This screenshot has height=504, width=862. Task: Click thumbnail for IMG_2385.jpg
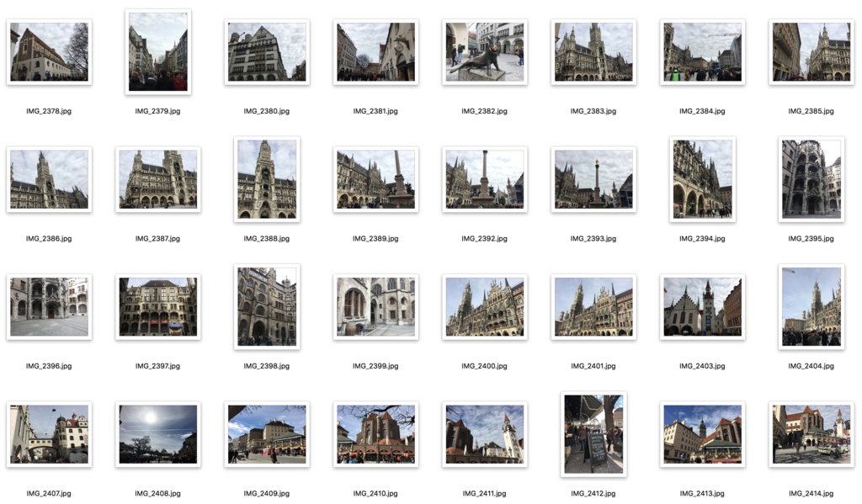pyautogui.click(x=811, y=52)
